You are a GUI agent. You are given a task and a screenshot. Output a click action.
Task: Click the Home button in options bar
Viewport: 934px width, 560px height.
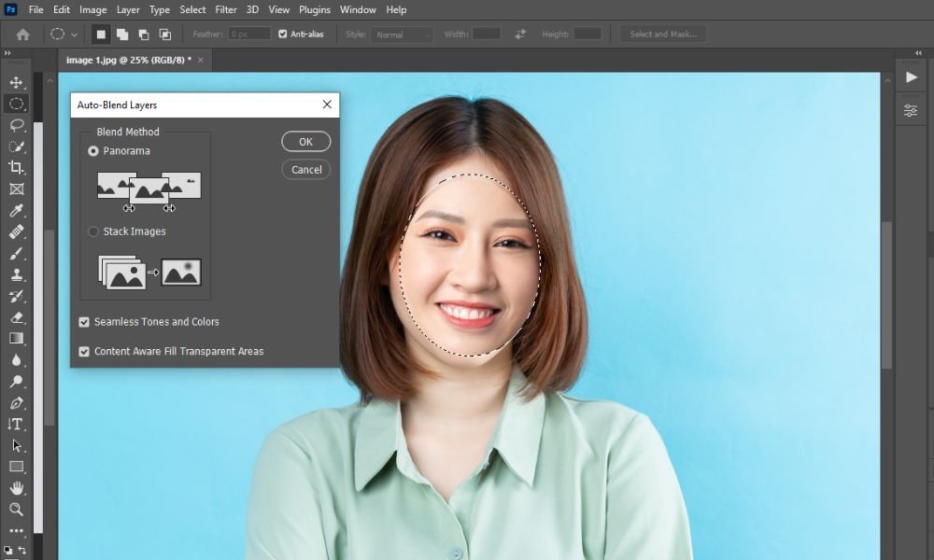point(22,35)
